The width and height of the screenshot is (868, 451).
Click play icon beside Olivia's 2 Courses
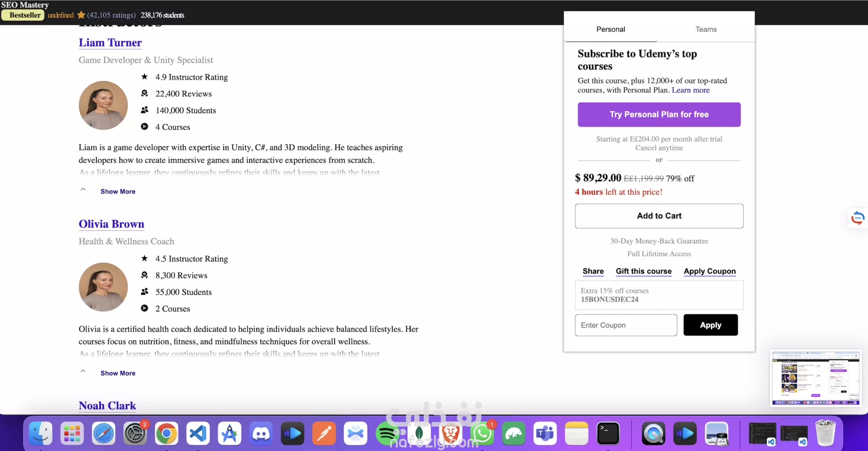tap(144, 308)
